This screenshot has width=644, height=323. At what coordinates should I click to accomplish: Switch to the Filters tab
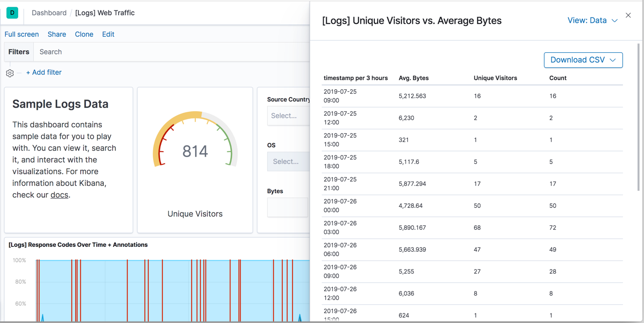click(x=19, y=52)
